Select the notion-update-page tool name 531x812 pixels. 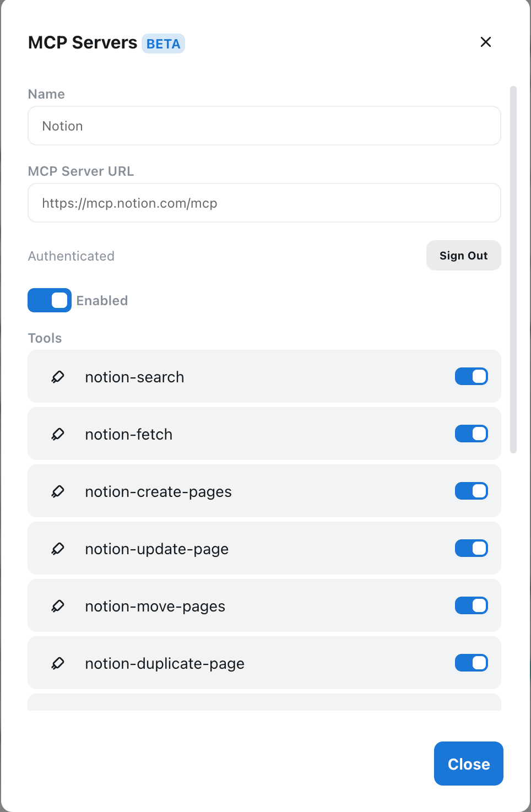tap(157, 549)
